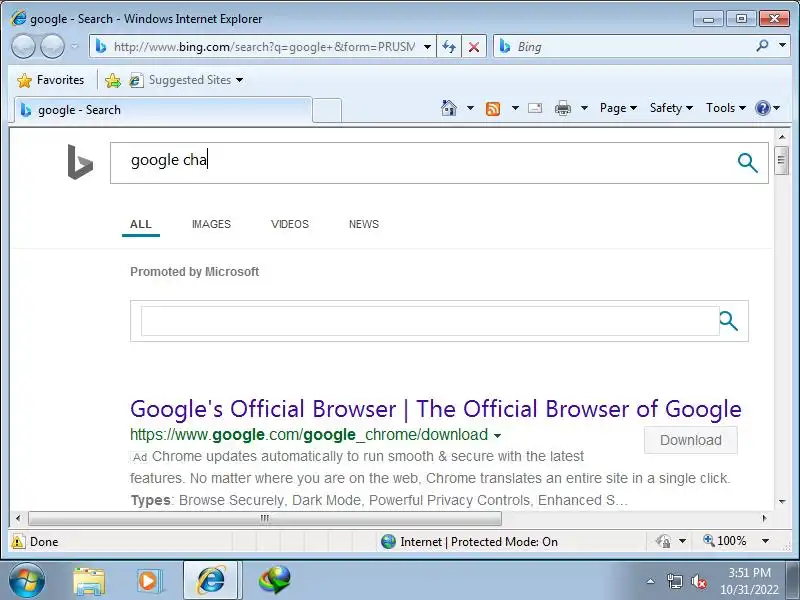
Task: Click the Bing logo on the page
Action: click(x=80, y=162)
